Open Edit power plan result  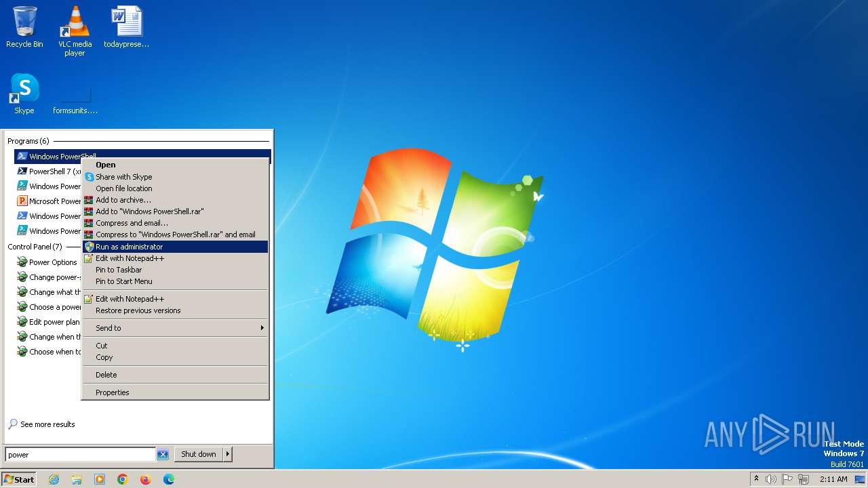click(47, 322)
